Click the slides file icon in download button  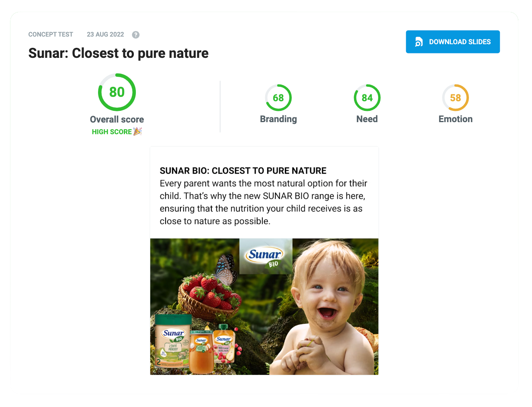tap(419, 42)
